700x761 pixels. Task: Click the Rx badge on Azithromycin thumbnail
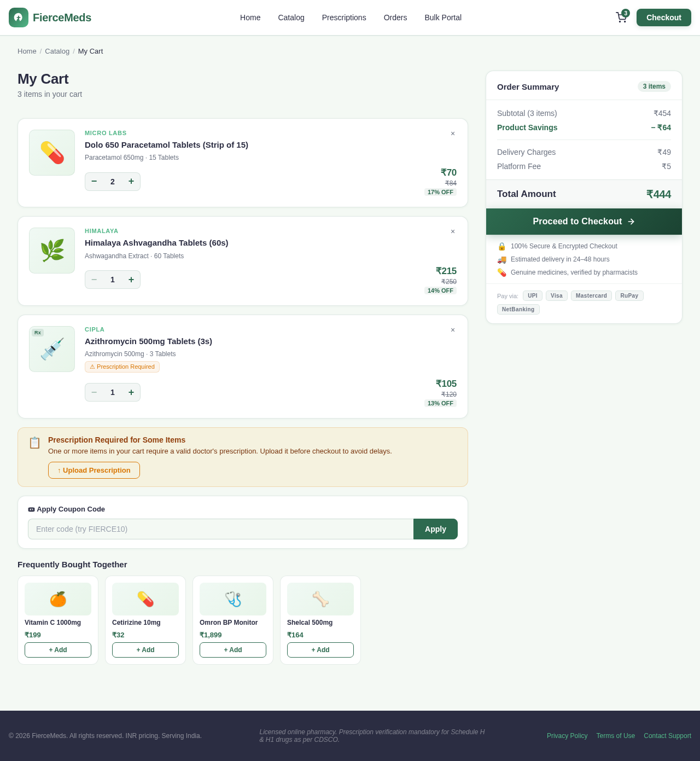point(37,332)
